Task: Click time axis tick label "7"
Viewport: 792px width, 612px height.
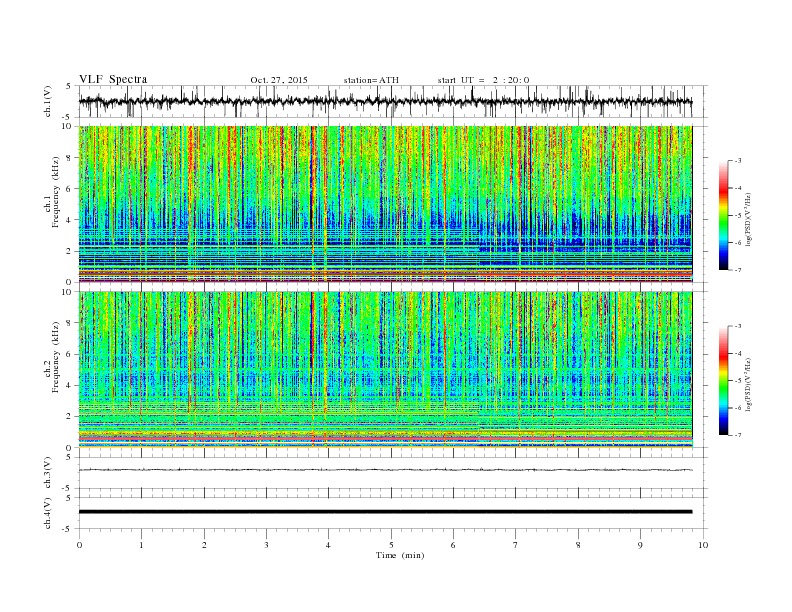Action: pyautogui.click(x=516, y=545)
